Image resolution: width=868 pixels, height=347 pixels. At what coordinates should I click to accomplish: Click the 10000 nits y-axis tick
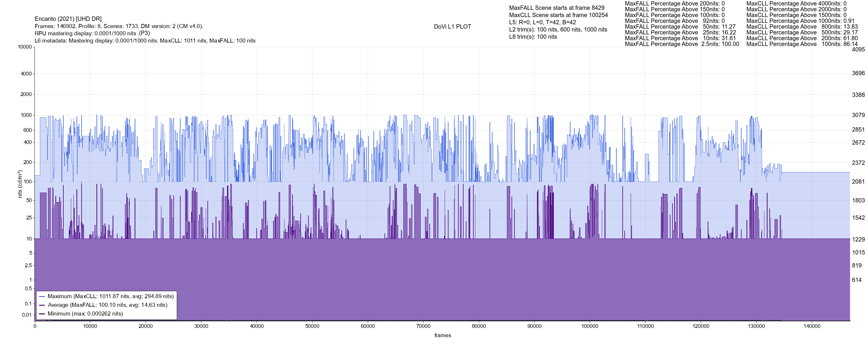point(25,47)
